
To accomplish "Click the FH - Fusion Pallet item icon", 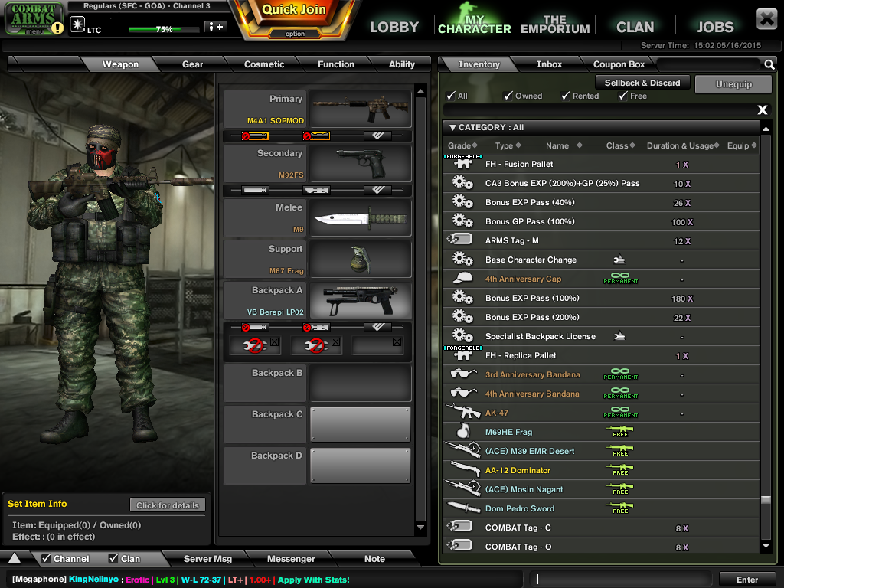I will pos(462,164).
